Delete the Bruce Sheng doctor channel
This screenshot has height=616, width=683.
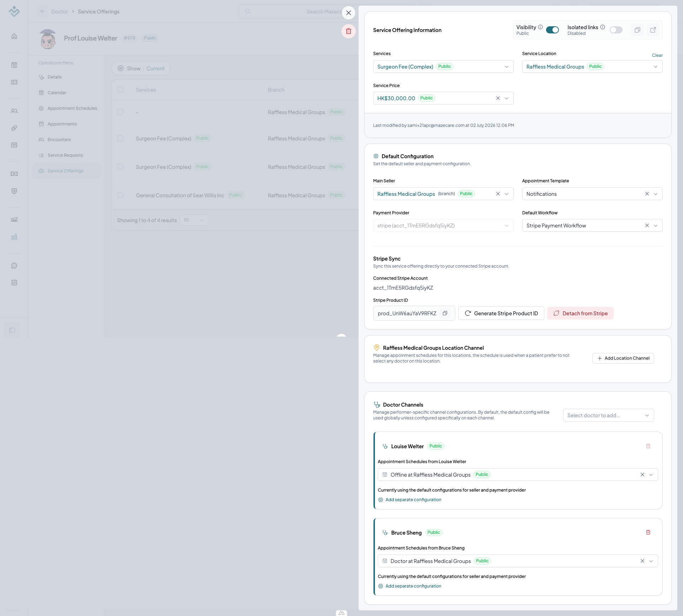(648, 532)
